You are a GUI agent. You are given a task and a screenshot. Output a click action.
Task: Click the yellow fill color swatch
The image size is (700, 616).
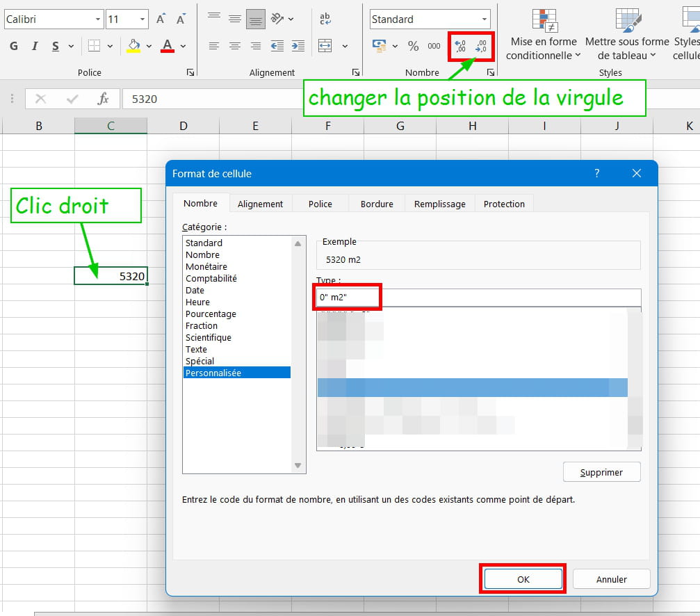click(x=133, y=47)
